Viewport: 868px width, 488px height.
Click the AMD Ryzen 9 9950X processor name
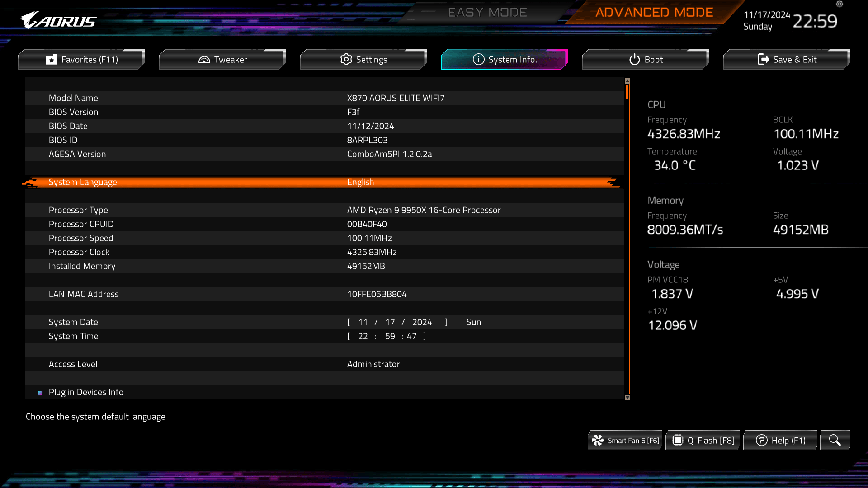click(x=424, y=210)
